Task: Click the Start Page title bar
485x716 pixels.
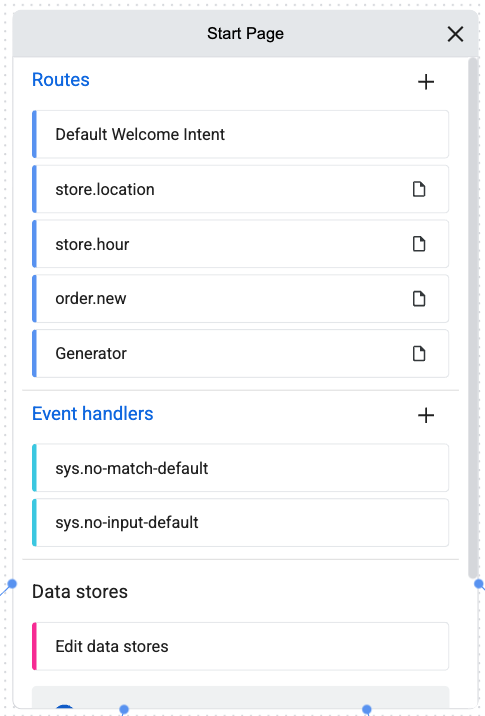Action: 245,34
